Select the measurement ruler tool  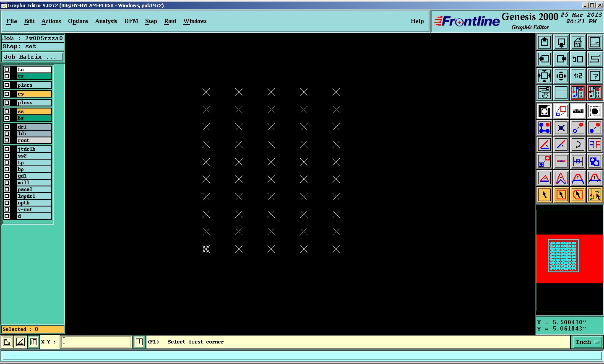pyautogui.click(x=578, y=111)
